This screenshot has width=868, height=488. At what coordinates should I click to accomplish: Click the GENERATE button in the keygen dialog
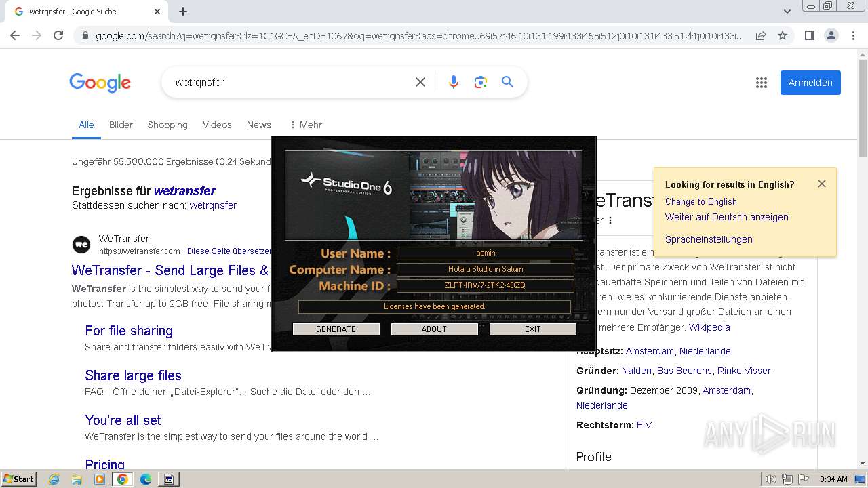[x=336, y=329]
